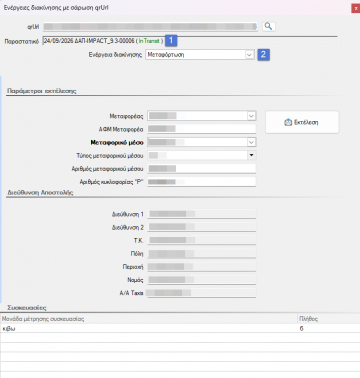Open the Μεταφορικό μέσο dropdown arrow

pyautogui.click(x=251, y=142)
